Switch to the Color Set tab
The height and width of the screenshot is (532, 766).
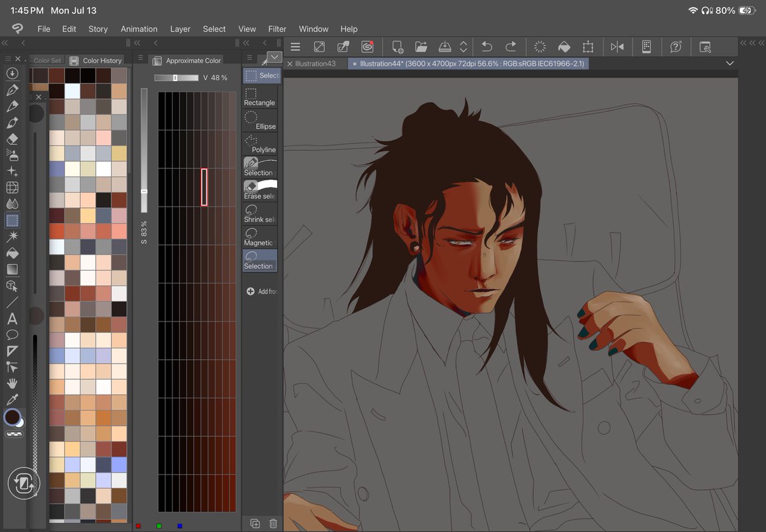tap(47, 61)
